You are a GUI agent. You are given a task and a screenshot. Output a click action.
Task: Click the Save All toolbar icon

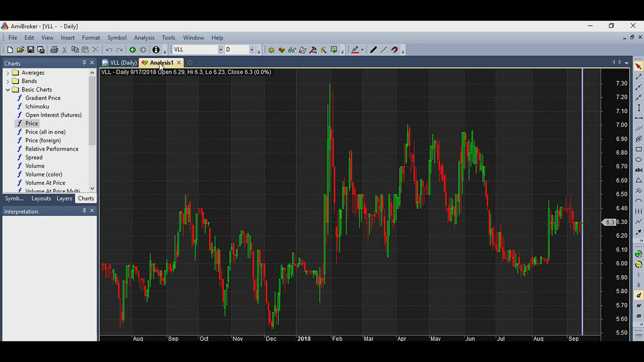(41, 50)
